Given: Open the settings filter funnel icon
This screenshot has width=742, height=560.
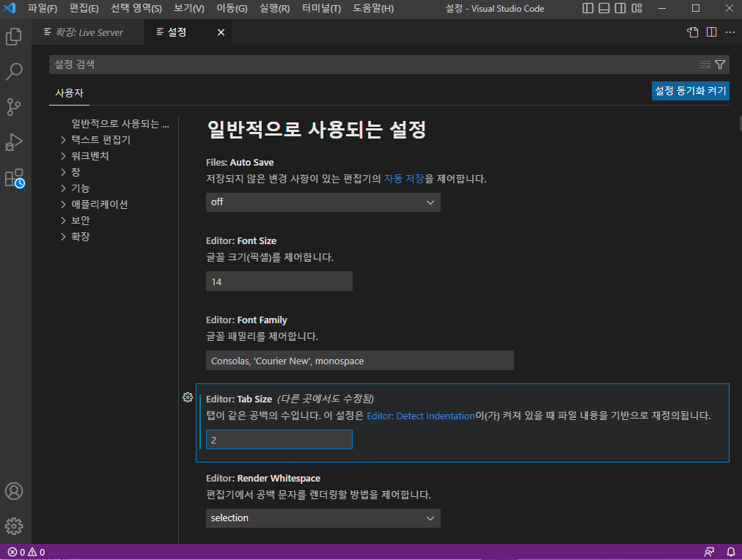Looking at the screenshot, I should [720, 65].
